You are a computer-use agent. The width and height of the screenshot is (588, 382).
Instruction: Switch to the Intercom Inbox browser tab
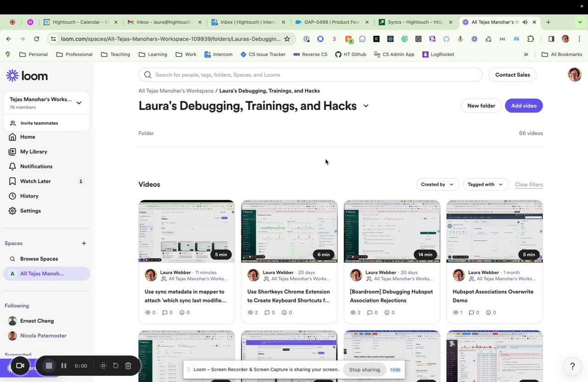coord(248,22)
